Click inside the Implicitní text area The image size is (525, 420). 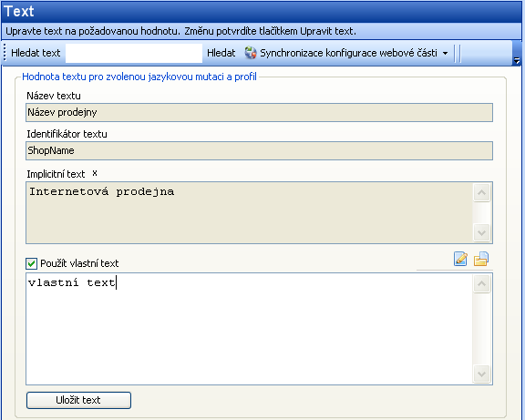tap(250, 213)
